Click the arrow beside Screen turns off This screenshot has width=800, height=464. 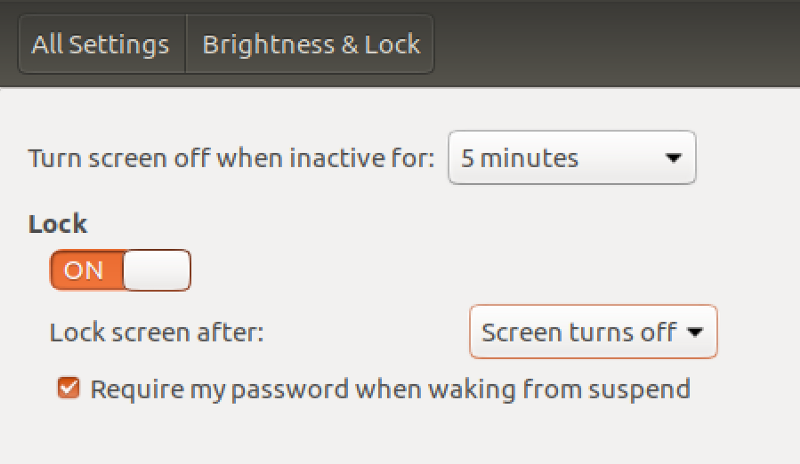[x=695, y=333]
